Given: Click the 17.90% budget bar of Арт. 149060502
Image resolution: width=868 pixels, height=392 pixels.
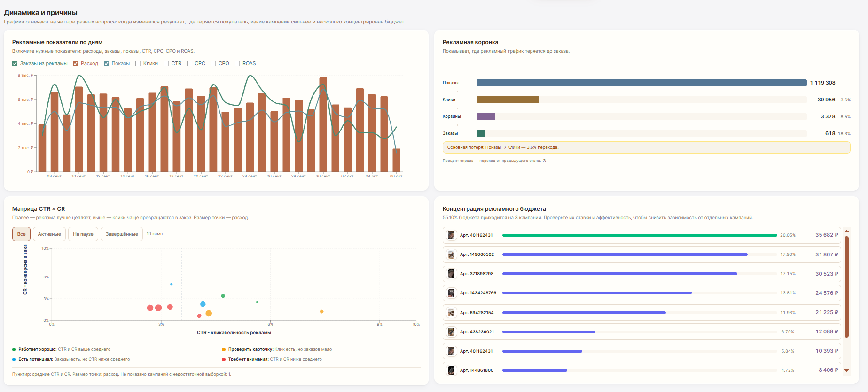Looking at the screenshot, I should pyautogui.click(x=625, y=254).
